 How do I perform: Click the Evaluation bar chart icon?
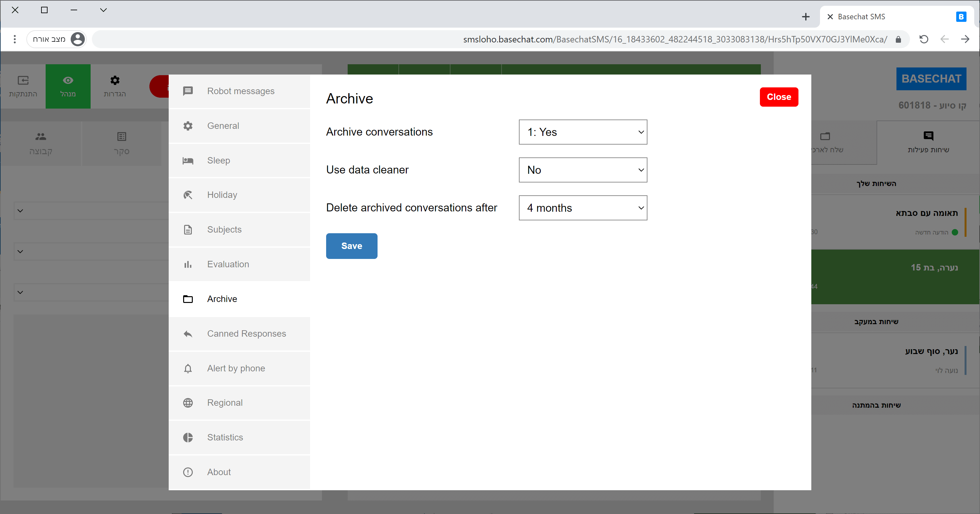188,264
